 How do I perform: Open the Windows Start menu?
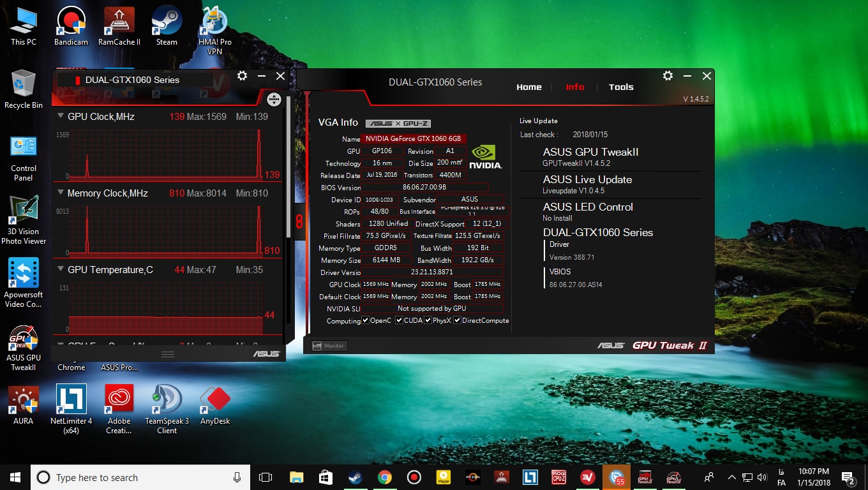15,477
